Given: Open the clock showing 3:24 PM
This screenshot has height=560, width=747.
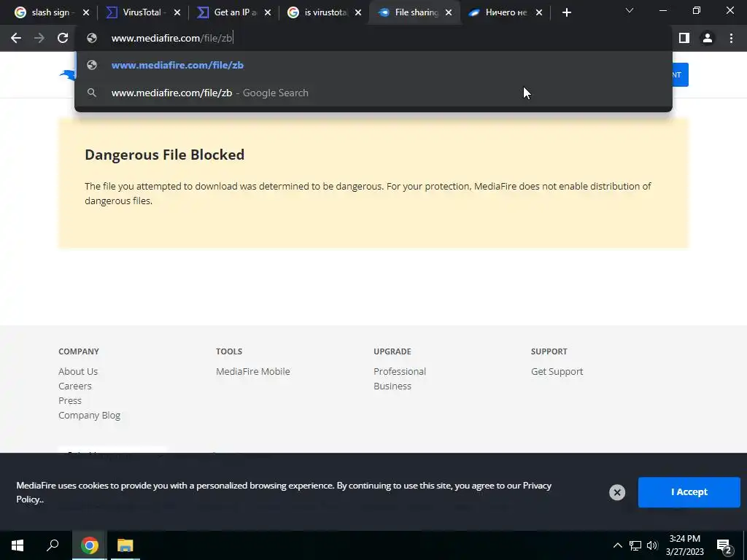Looking at the screenshot, I should point(684,545).
